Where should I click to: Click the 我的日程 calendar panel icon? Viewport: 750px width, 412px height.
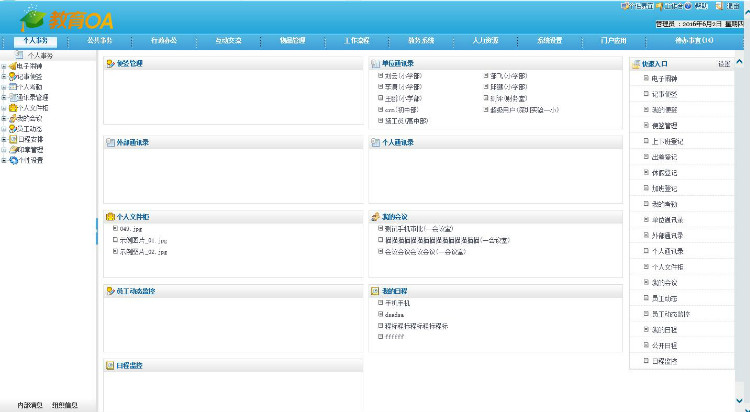pos(374,291)
